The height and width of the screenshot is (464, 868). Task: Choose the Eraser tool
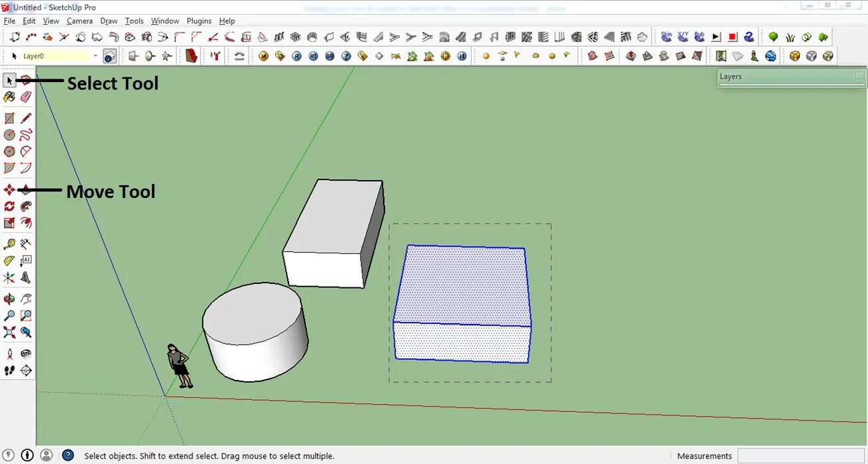coord(26,97)
